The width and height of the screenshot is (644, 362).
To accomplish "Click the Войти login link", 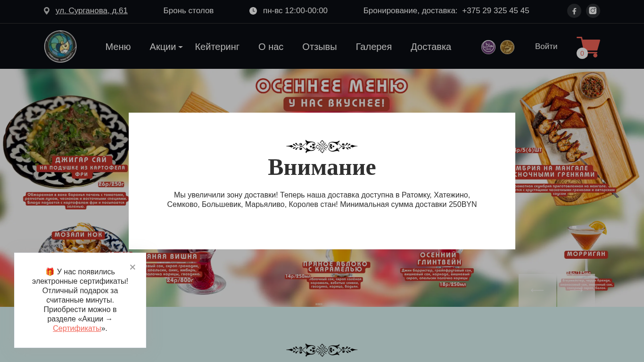I will click(546, 46).
